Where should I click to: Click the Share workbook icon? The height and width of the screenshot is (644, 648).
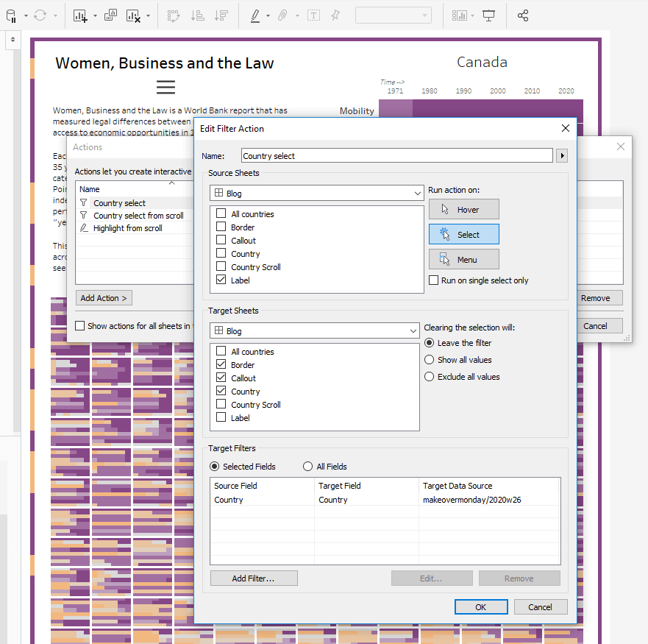[x=523, y=15]
